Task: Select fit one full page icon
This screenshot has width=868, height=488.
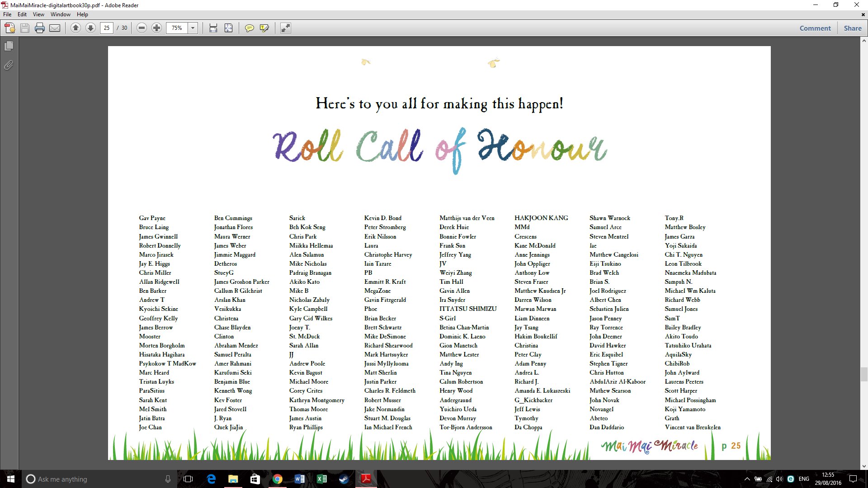Action: coord(229,28)
